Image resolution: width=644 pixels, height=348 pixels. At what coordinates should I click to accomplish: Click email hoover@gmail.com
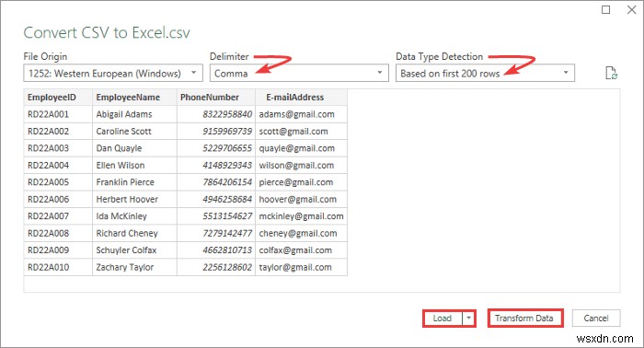[x=297, y=199]
